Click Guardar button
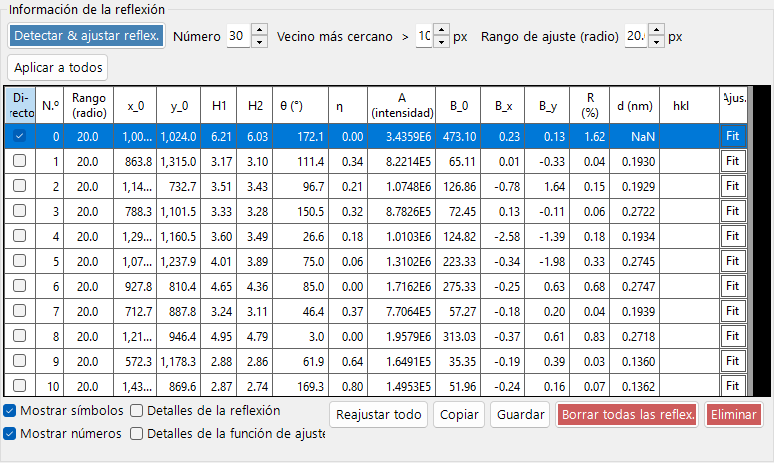 coord(520,415)
